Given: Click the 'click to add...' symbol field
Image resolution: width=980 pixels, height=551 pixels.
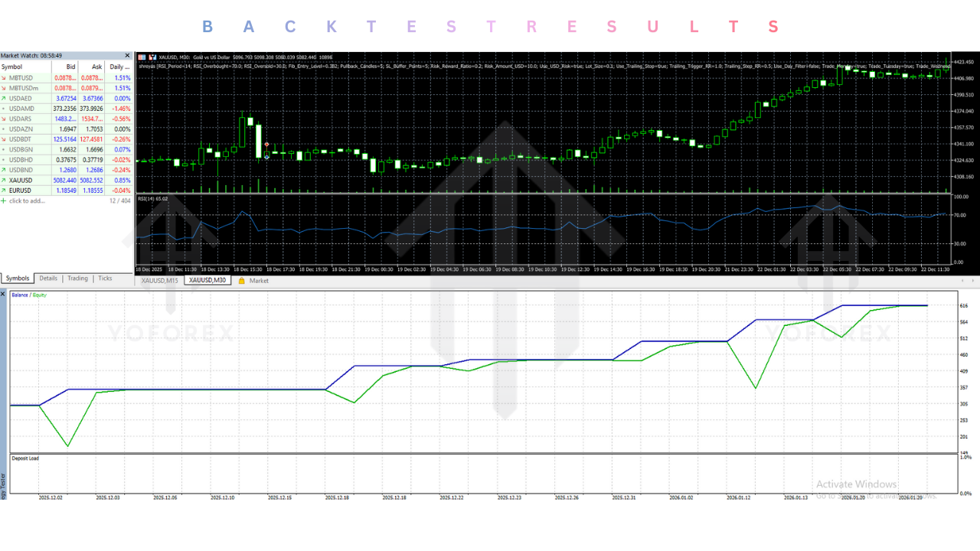Looking at the screenshot, I should [27, 201].
